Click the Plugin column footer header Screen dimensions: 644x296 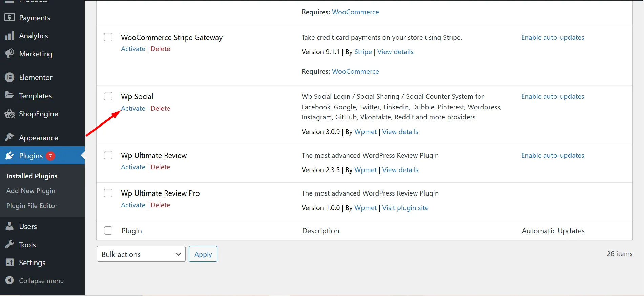tap(131, 231)
